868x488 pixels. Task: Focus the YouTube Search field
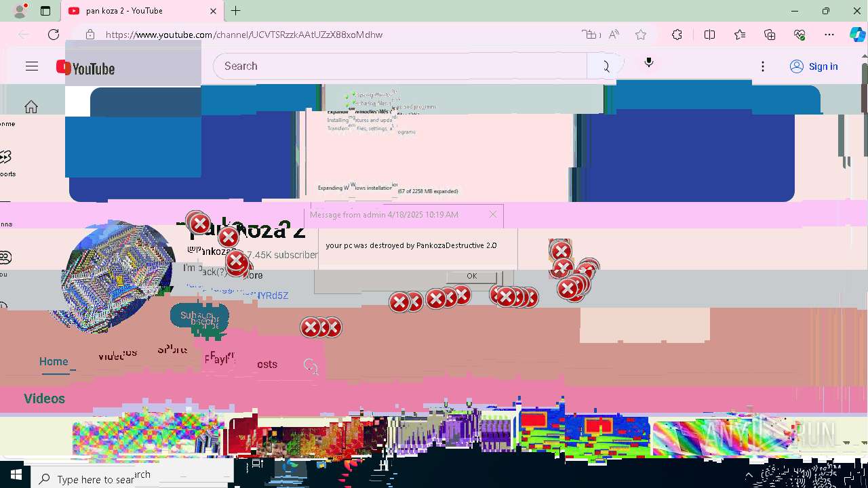tap(400, 66)
